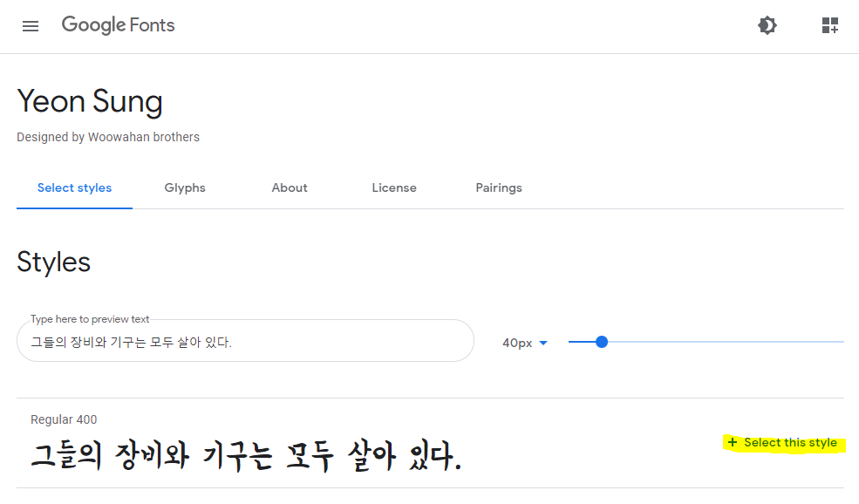Viewport: 859px width, 504px height.
Task: Click the Google Fonts logo
Action: [x=118, y=25]
